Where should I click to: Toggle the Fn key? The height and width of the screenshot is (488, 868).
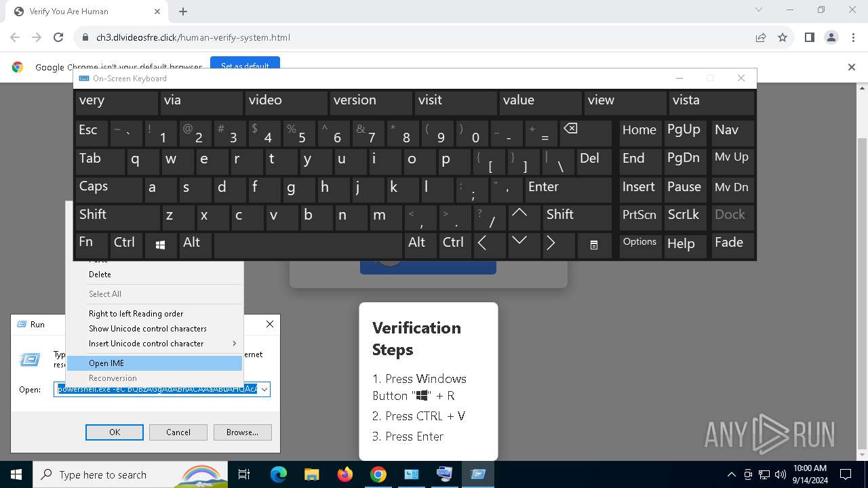[92, 245]
